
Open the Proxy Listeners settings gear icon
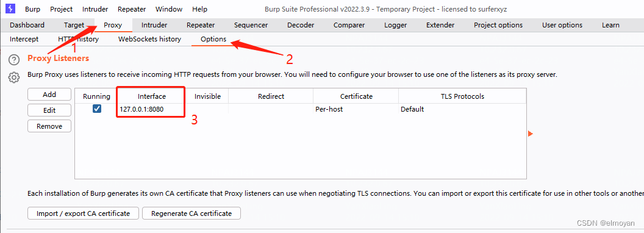coord(14,77)
